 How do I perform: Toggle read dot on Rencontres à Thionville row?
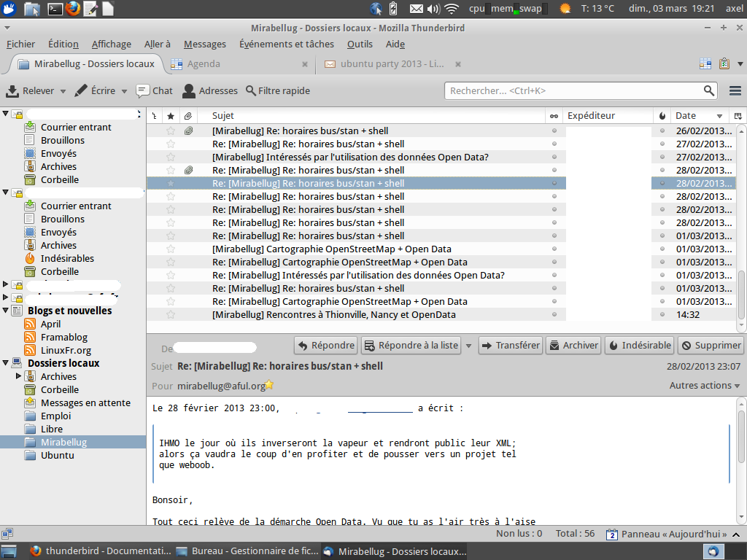(x=554, y=315)
